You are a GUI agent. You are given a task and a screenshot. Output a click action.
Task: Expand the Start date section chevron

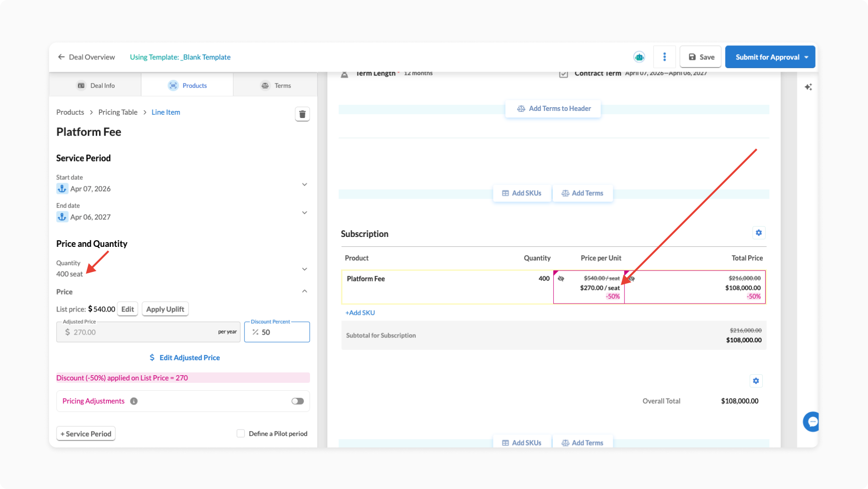(x=304, y=185)
